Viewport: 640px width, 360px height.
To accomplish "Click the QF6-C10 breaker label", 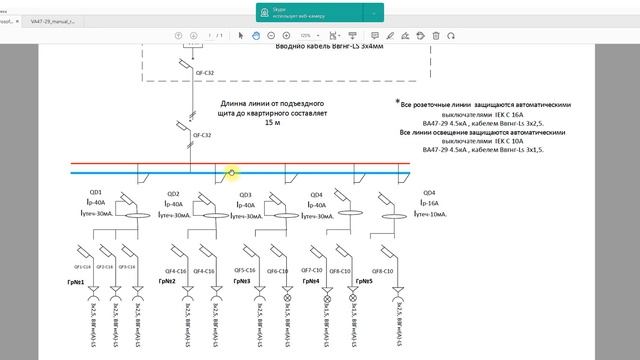I will (x=278, y=271).
